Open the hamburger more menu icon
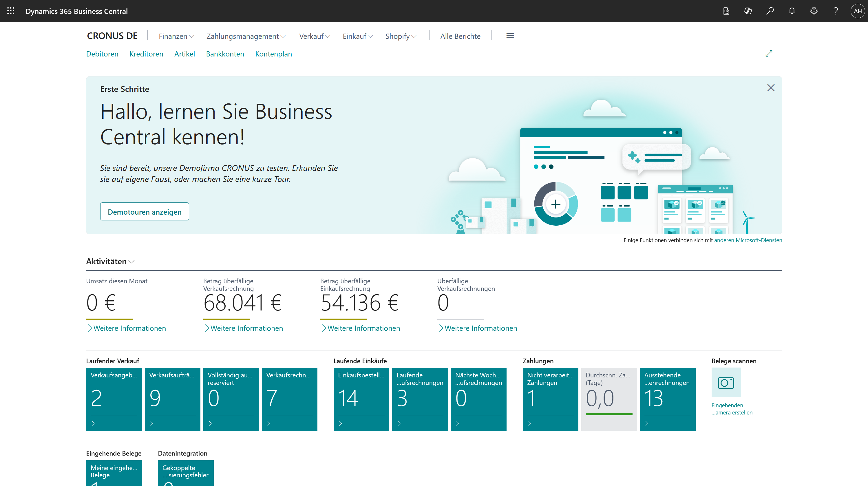 pos(510,36)
